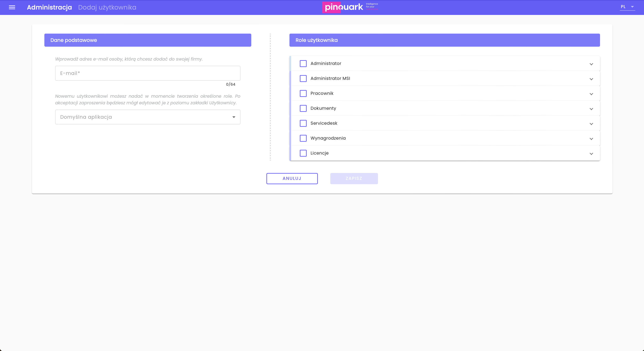Image resolution: width=644 pixels, height=351 pixels.
Task: Toggle the Wynagrodzenia role checkbox
Action: 303,138
